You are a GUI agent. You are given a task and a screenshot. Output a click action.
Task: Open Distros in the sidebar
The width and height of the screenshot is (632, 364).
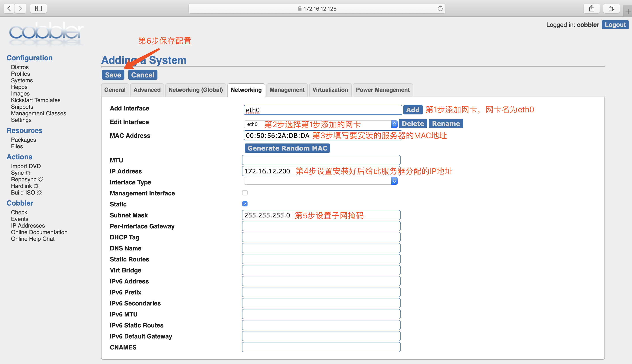click(20, 67)
